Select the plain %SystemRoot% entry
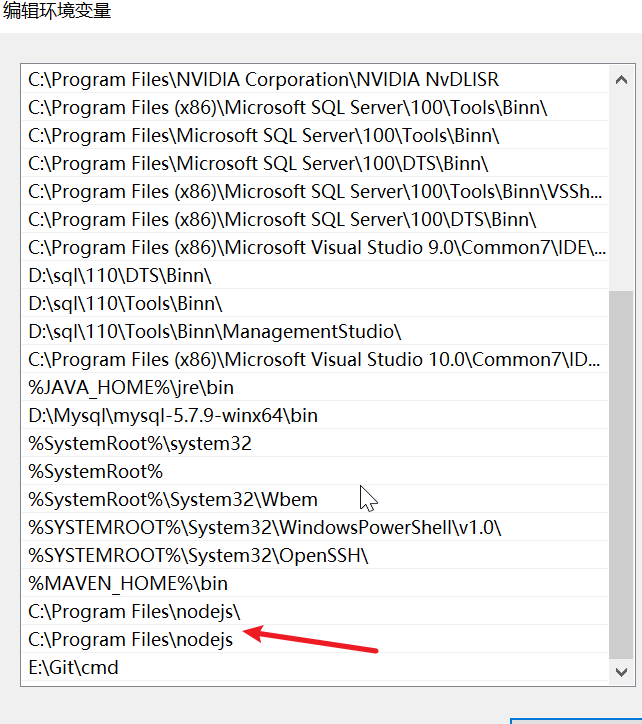 315,471
